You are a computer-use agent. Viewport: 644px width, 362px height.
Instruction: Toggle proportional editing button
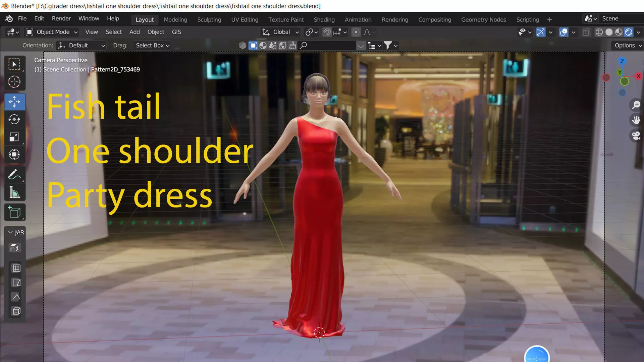tap(356, 32)
